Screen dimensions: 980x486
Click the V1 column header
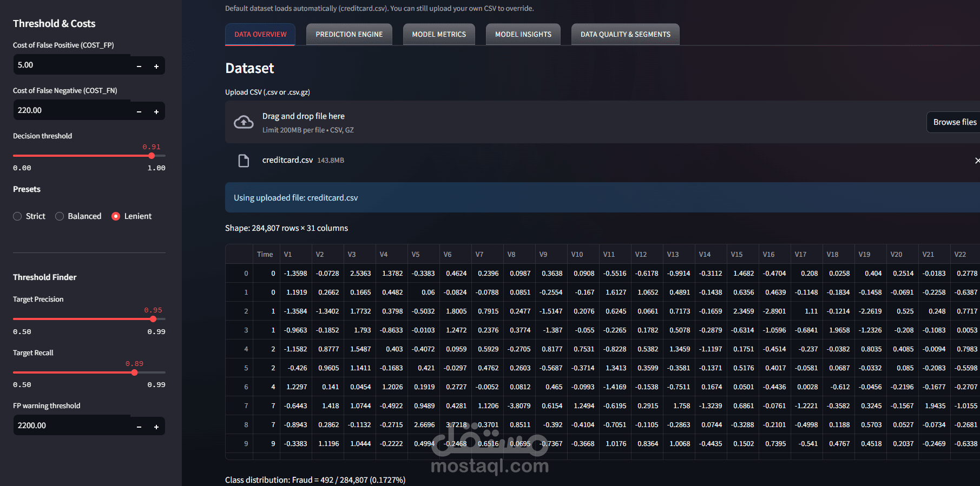pyautogui.click(x=295, y=254)
